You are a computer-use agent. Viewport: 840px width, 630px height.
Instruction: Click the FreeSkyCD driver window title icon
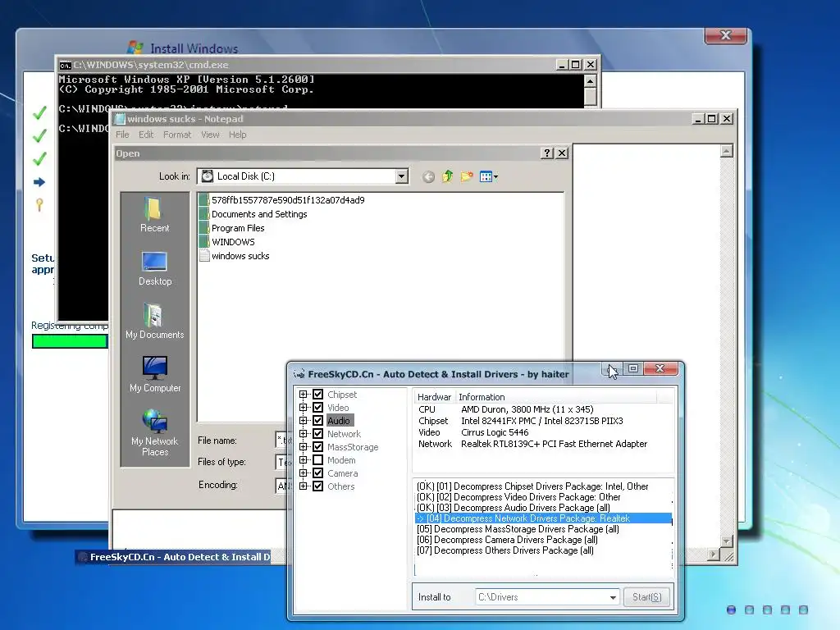point(299,374)
